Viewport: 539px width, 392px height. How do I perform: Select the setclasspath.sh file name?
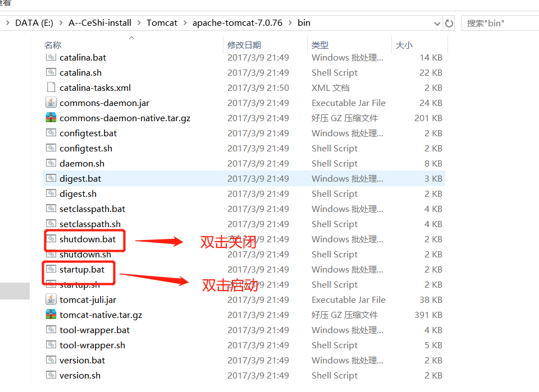(x=90, y=224)
